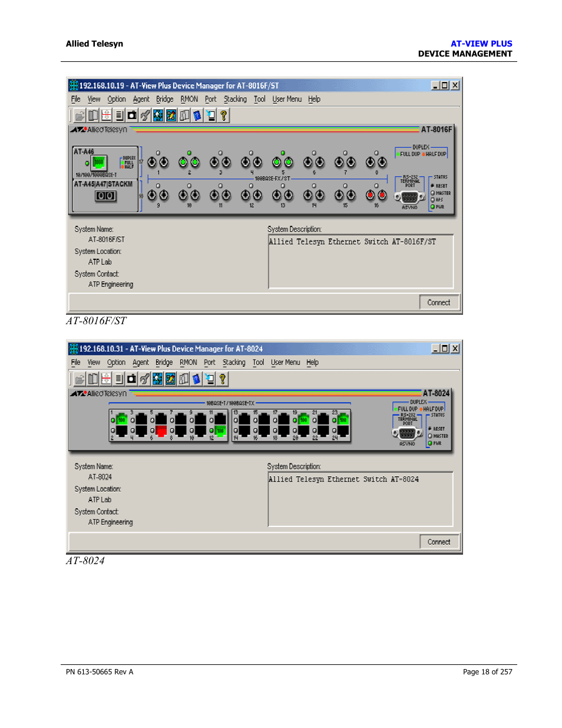Select the green RJ45 port 12 on AT-8024
The width and height of the screenshot is (562, 728).
coord(220,431)
